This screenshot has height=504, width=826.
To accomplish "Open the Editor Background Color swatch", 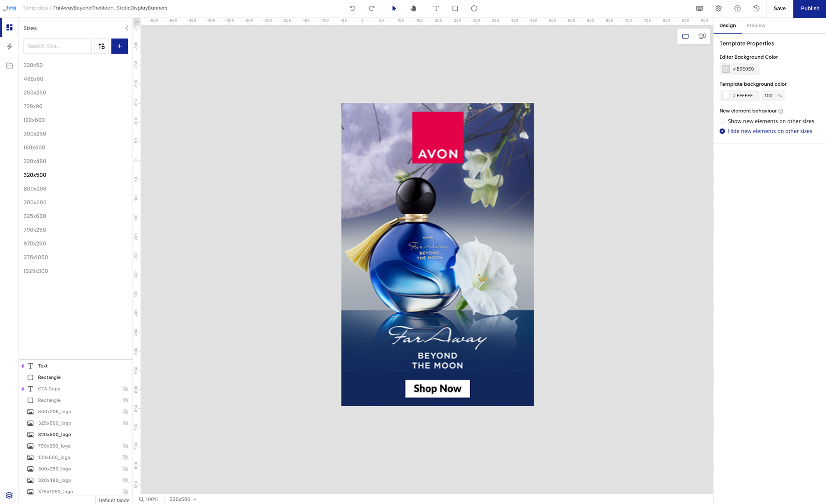I will [x=726, y=69].
